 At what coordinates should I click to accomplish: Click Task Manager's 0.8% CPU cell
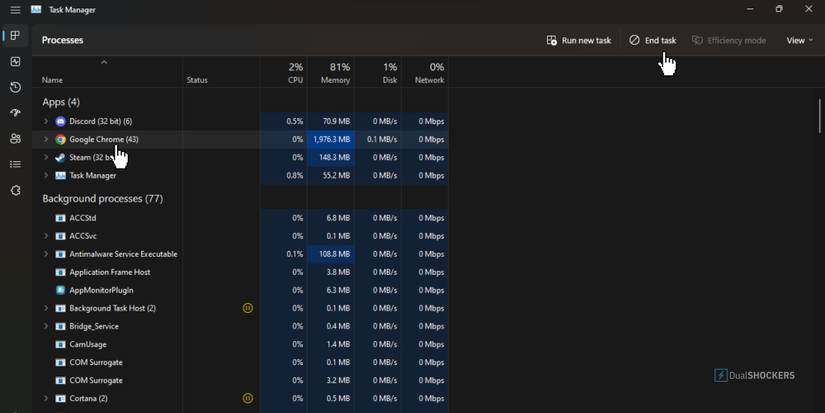(x=284, y=176)
